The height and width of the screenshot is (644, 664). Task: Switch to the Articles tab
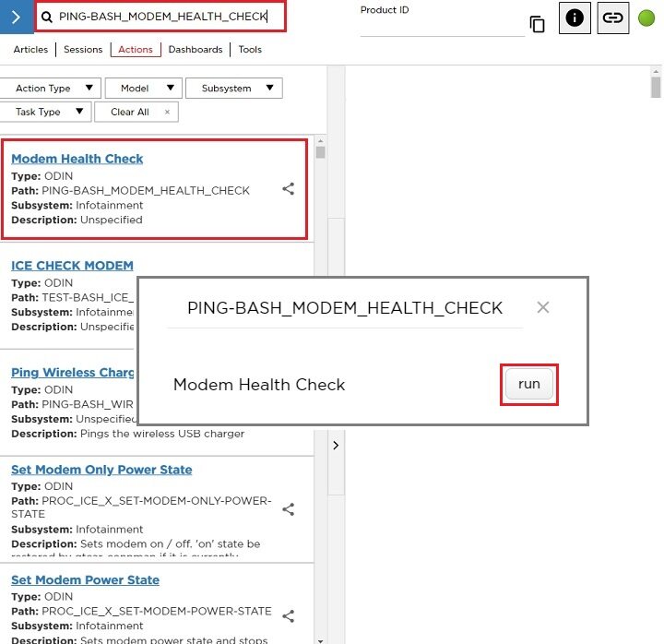pos(30,49)
